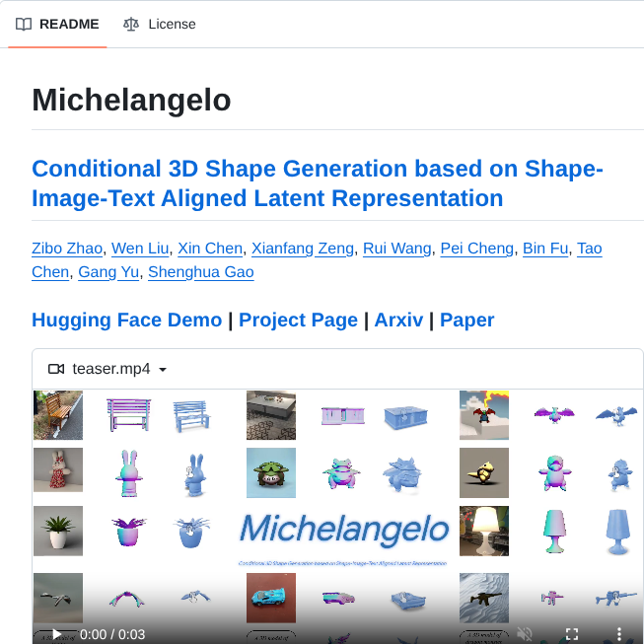
Task: Visit the Project Page link
Action: (x=298, y=320)
